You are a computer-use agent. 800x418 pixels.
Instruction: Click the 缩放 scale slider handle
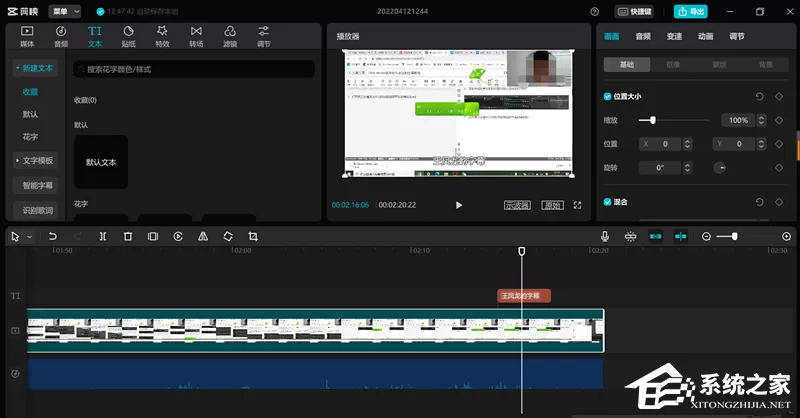(x=653, y=120)
